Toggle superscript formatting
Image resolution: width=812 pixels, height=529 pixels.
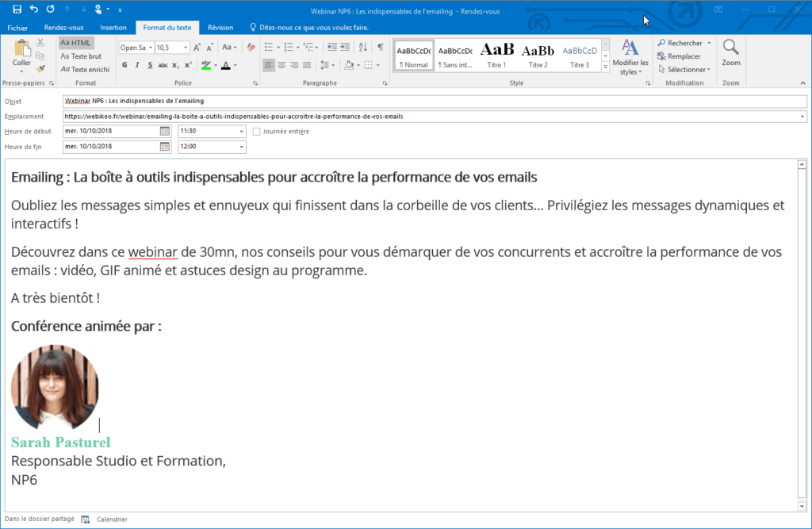pyautogui.click(x=188, y=65)
